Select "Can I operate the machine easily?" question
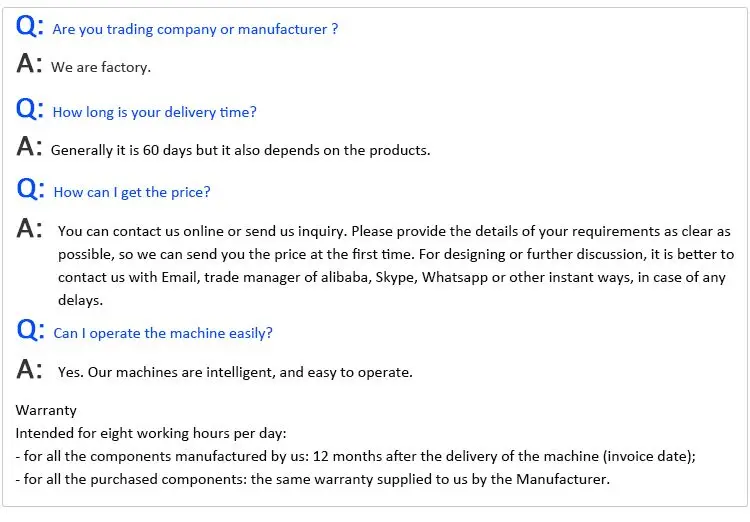Image resolution: width=750 pixels, height=522 pixels. coord(163,333)
